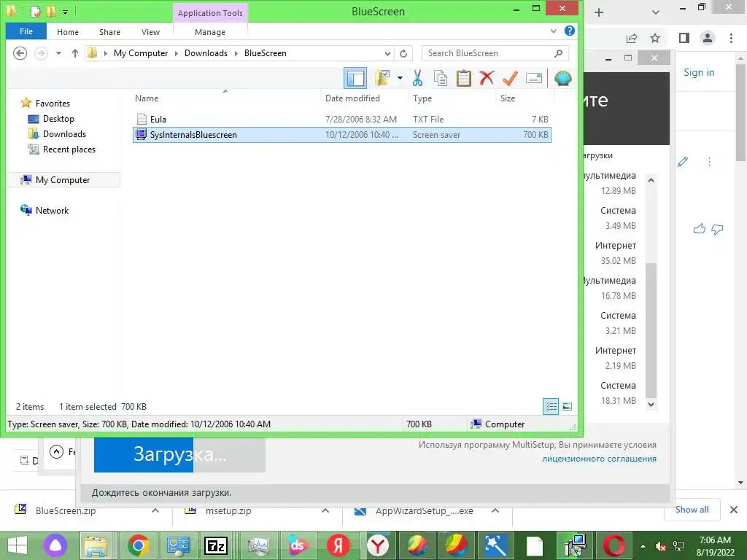Open лицензионного соглашения link
The height and width of the screenshot is (560, 747).
[599, 459]
